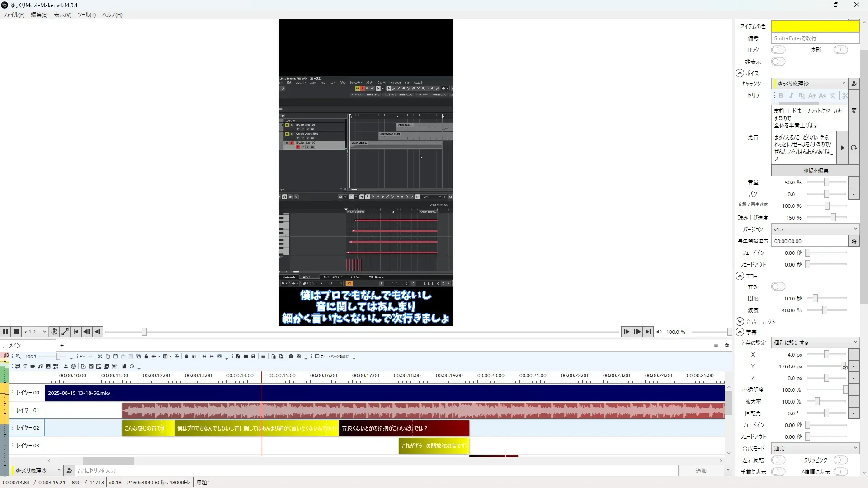868x488 pixels.
Task: Open the キャラクター dropdown in voice panel
Action: [809, 84]
